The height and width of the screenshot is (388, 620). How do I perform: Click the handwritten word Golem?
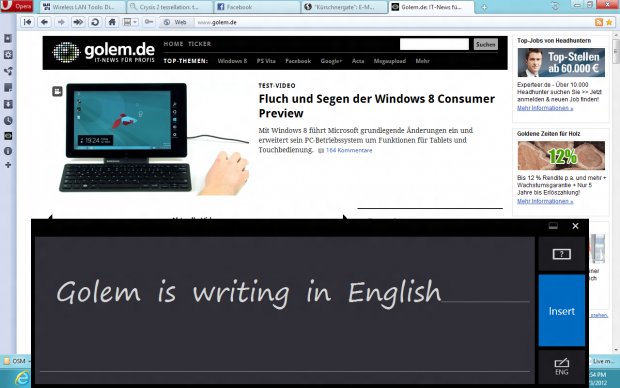[x=98, y=292]
